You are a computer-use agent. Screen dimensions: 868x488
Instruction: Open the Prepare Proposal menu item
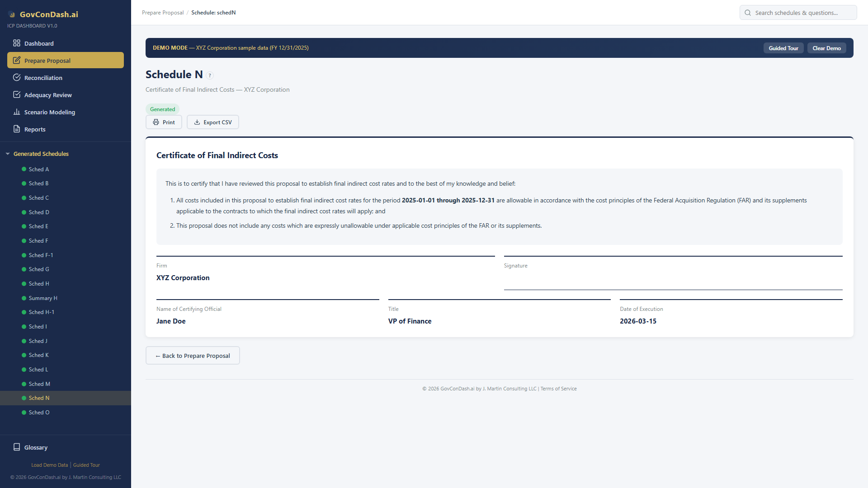click(66, 61)
